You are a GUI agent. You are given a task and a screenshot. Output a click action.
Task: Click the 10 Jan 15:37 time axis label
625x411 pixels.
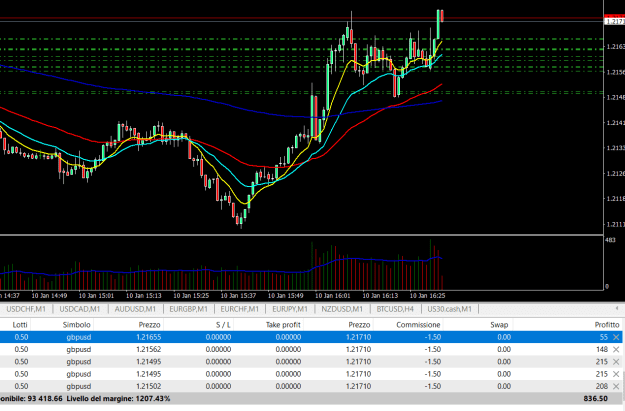pyautogui.click(x=238, y=296)
